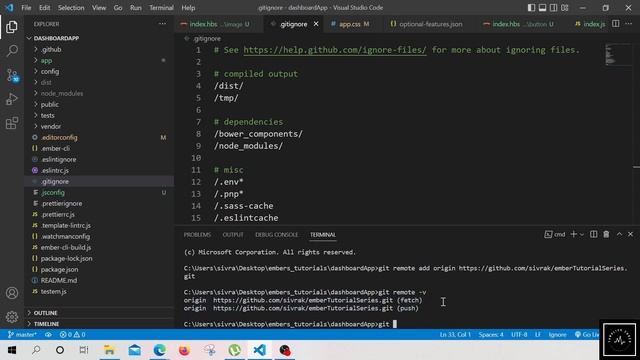Switch to the PROBLEMS panel tab

click(x=197, y=235)
